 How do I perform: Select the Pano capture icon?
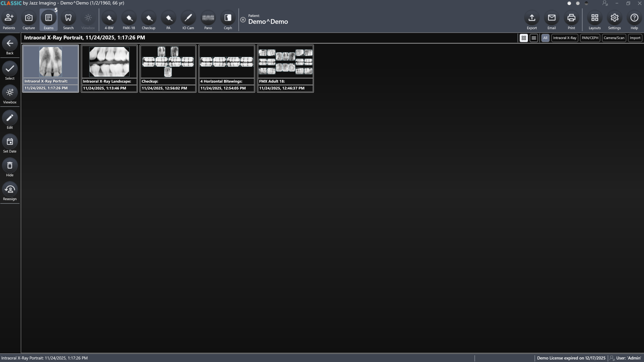(x=208, y=18)
